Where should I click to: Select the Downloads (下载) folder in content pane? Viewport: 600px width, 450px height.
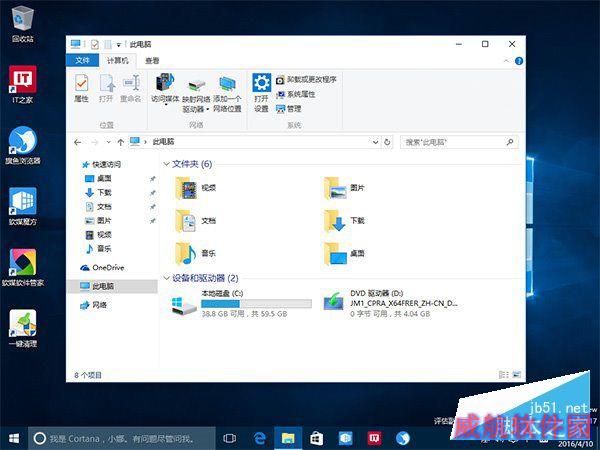pyautogui.click(x=344, y=221)
